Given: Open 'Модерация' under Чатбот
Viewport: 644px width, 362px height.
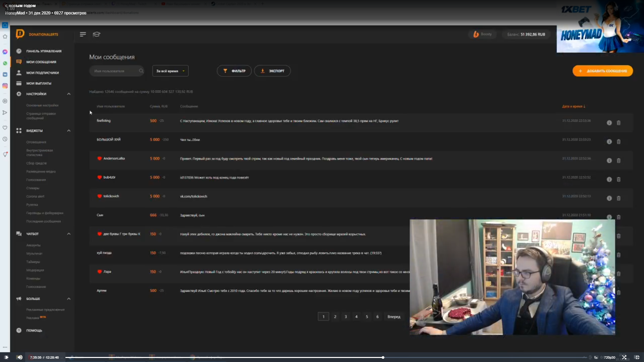Looking at the screenshot, I should (35, 270).
